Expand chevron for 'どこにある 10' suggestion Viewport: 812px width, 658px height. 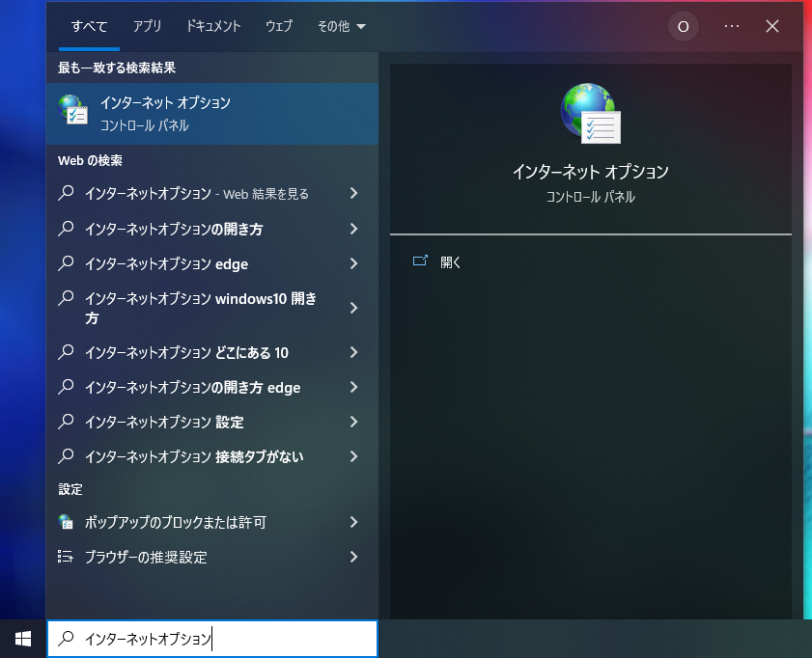pyautogui.click(x=353, y=352)
